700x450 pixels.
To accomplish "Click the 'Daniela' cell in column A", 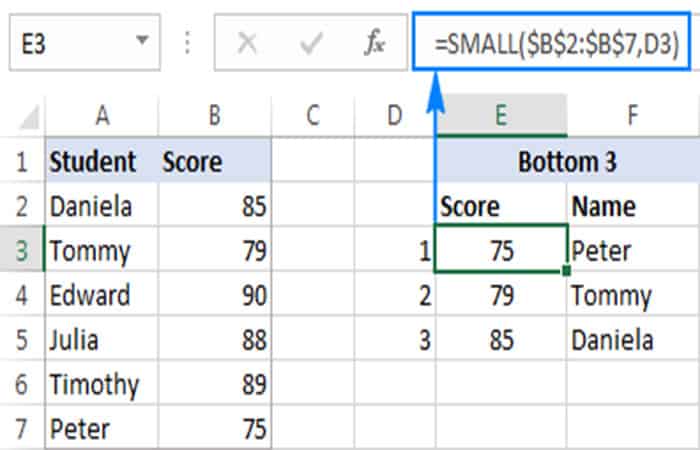I will (x=102, y=204).
